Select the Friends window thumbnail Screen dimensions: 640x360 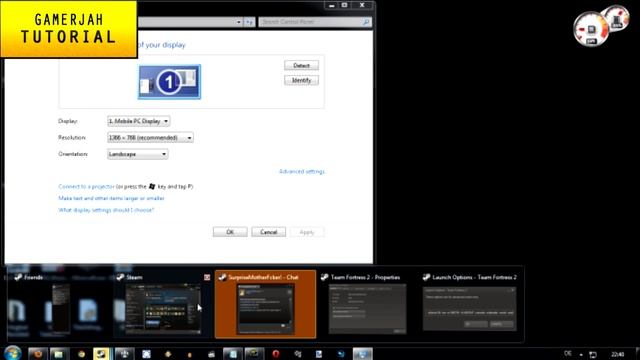(60, 304)
